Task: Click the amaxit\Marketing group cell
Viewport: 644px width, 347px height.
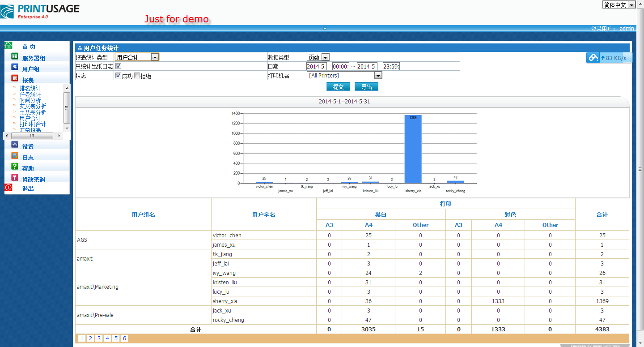Action: pyautogui.click(x=143, y=287)
